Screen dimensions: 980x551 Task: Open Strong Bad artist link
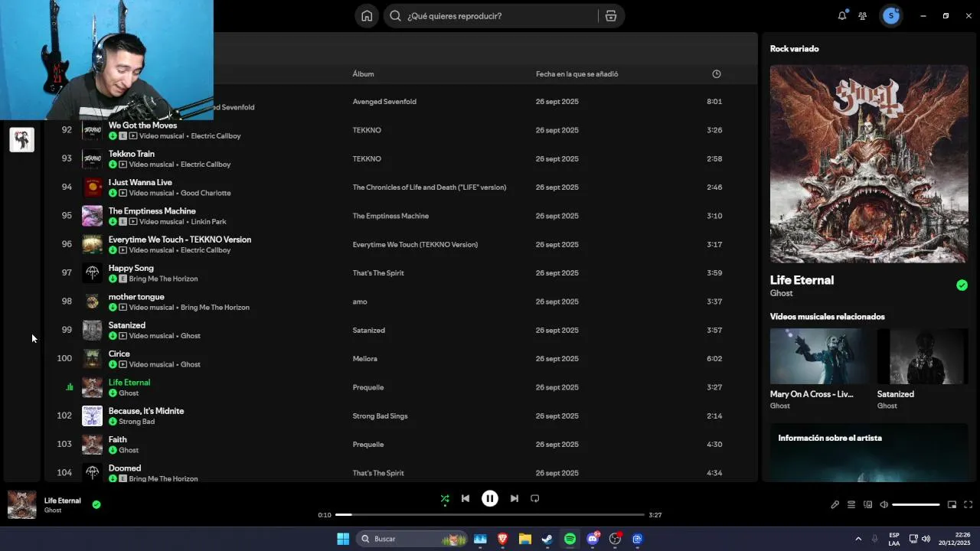click(x=136, y=422)
